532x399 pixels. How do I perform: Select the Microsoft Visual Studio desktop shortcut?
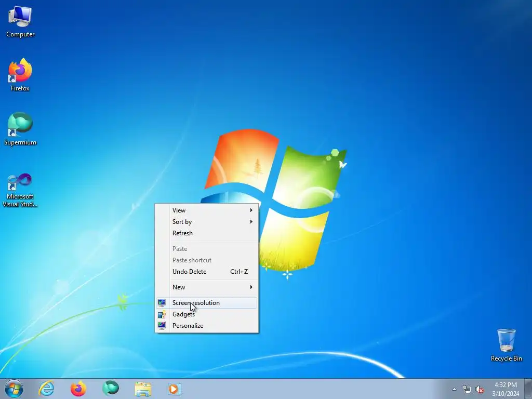[x=20, y=190]
